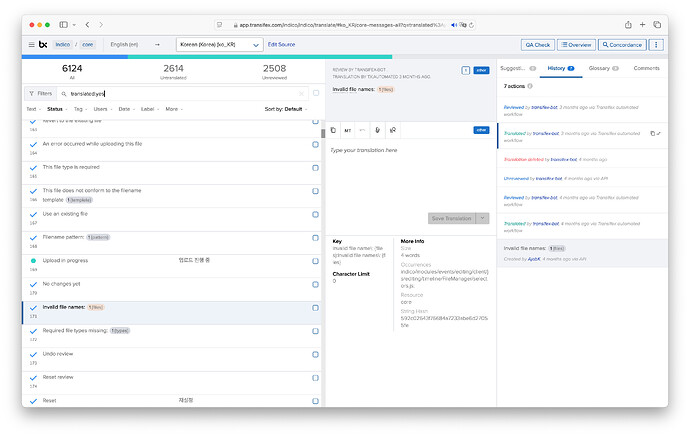Image resolution: width=690 pixels, height=435 pixels.
Task: Check box for 'Upload in progress' row
Action: [316, 261]
